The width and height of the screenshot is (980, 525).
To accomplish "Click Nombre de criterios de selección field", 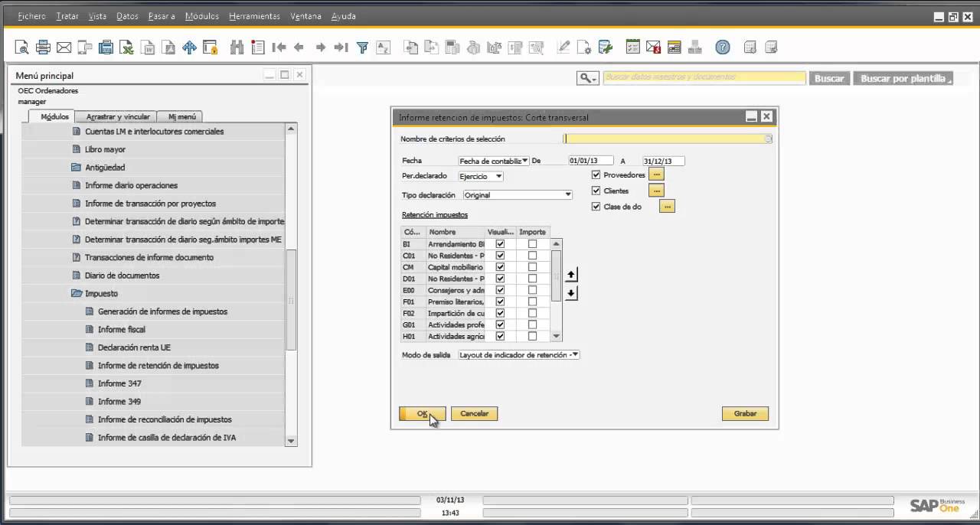I will [668, 139].
